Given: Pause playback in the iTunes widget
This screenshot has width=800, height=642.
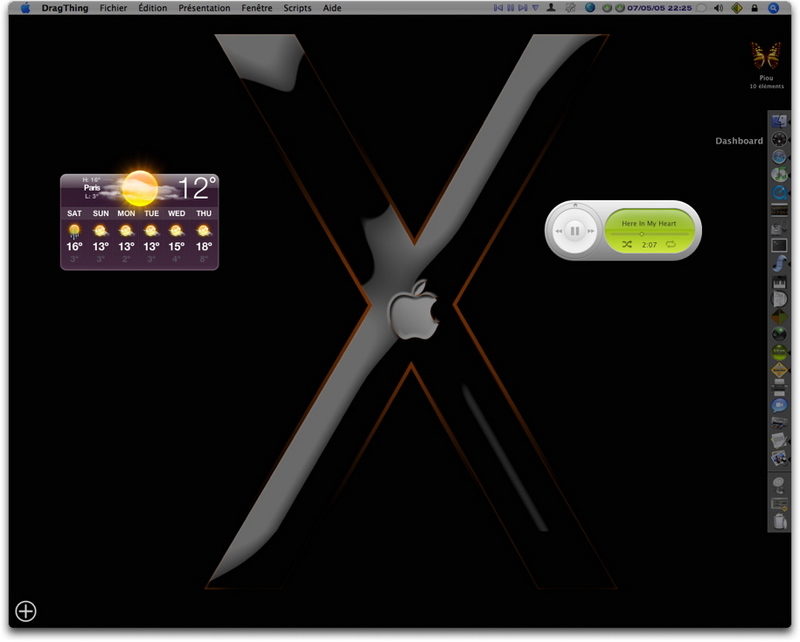Looking at the screenshot, I should click(574, 231).
